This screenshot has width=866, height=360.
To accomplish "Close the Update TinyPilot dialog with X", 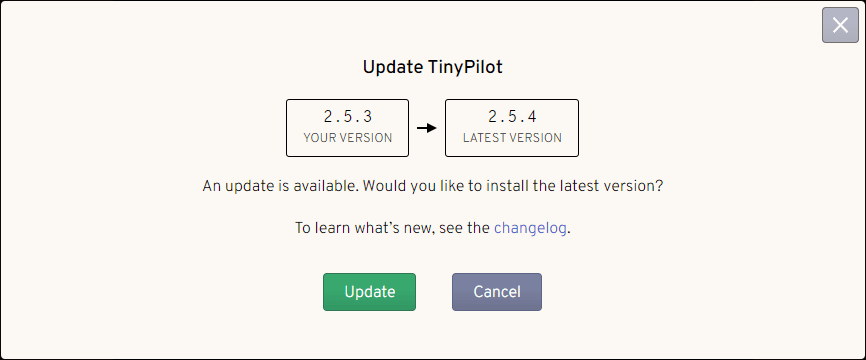I will click(840, 25).
